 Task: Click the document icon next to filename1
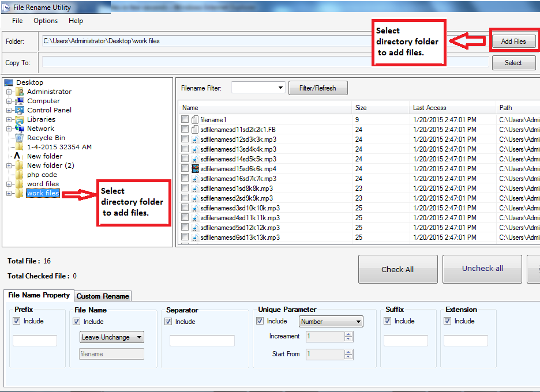(194, 119)
